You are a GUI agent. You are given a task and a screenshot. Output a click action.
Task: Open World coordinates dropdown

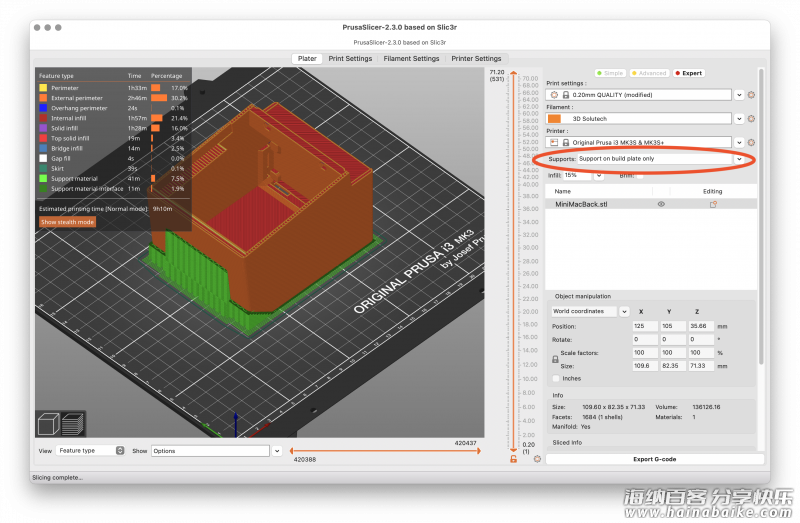point(624,311)
